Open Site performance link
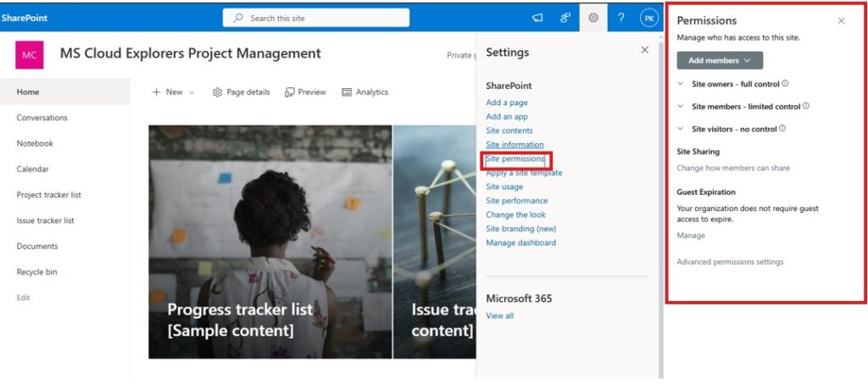This screenshot has width=868, height=390. [516, 201]
